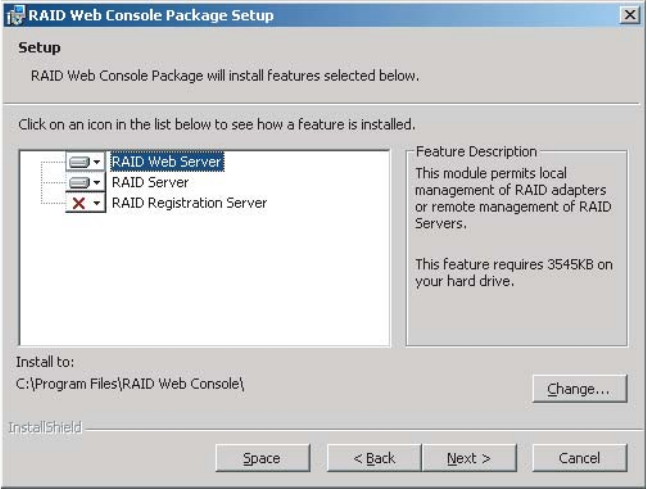Viewport: 647px width, 489px height.
Task: Click the drive icon beside RAID Server
Action: [x=79, y=183]
